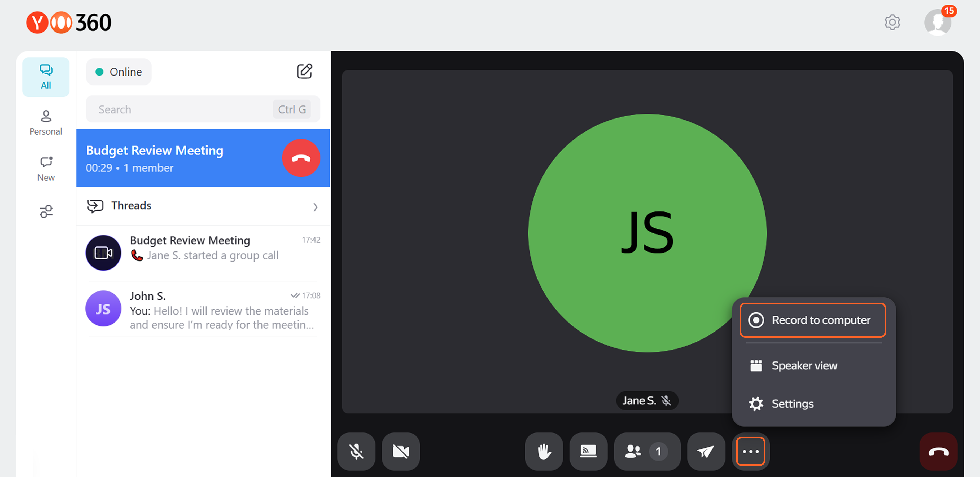Open the filter settings icon in the sidebar
This screenshot has width=980, height=477.
(46, 211)
